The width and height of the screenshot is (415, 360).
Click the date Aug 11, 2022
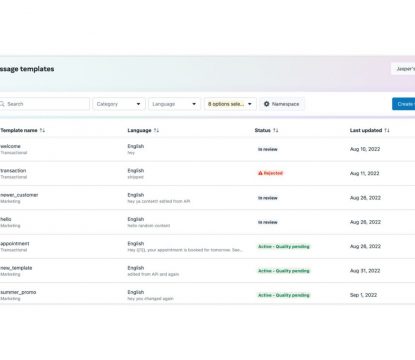coord(365,173)
